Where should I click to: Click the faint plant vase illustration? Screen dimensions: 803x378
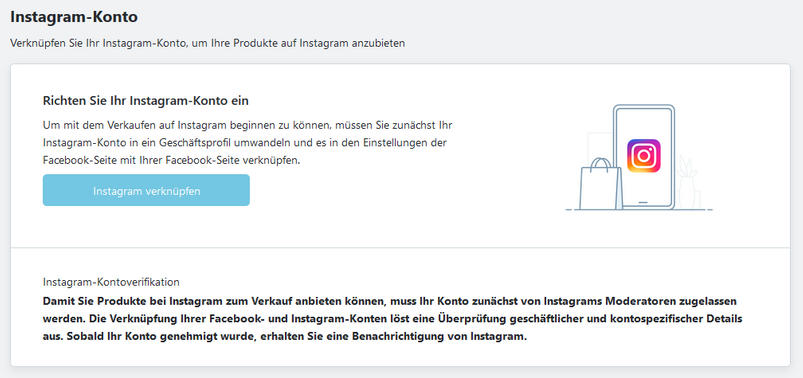click(x=687, y=183)
